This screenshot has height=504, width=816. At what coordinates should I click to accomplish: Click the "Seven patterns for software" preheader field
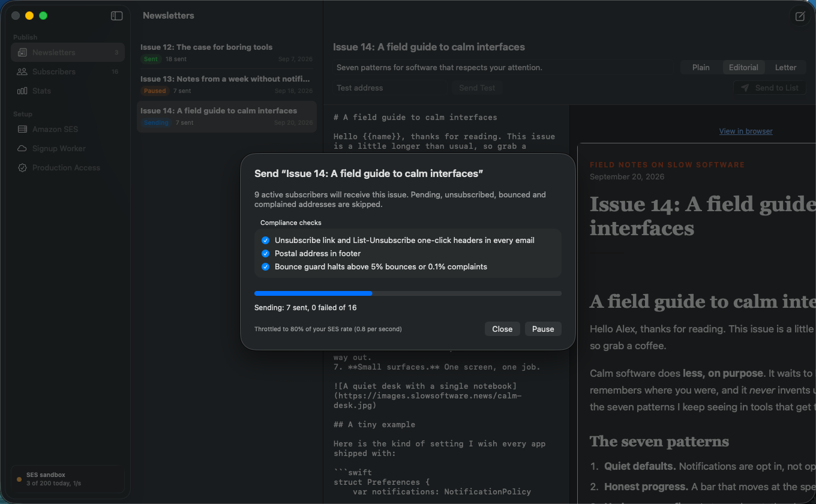[504, 67]
